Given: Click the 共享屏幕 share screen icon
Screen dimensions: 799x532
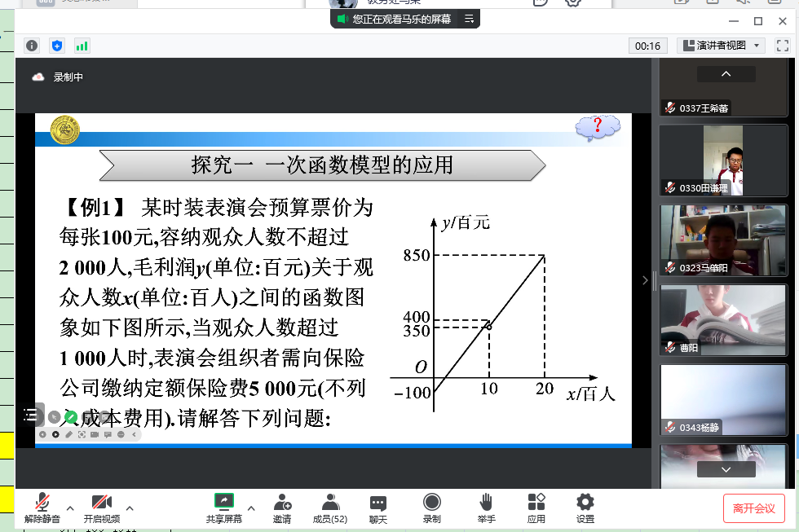Looking at the screenshot, I should click(x=223, y=502).
